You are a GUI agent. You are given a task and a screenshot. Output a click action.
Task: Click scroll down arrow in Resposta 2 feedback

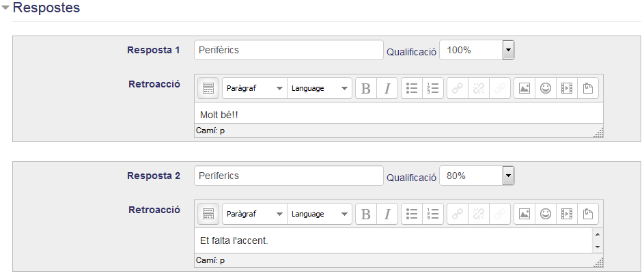[x=598, y=247]
